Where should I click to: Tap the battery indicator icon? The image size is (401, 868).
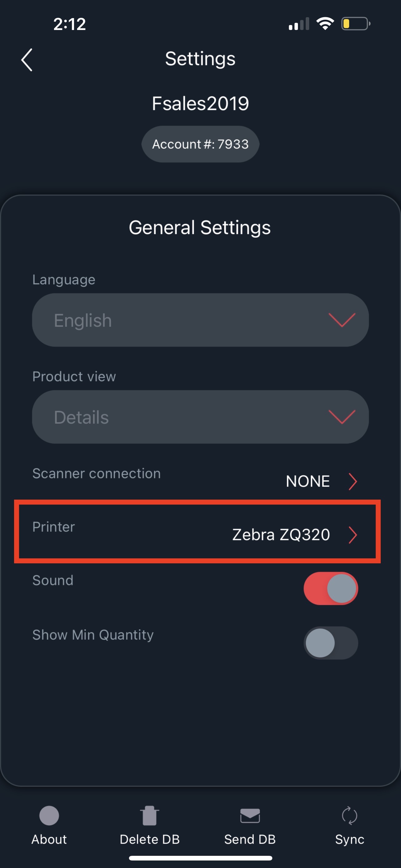tap(356, 23)
